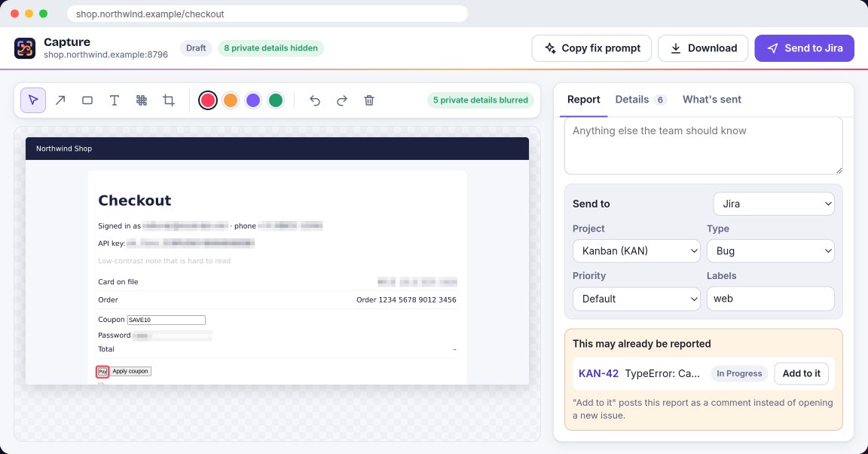Download the capture
Screen dimensions: 868x454
[x=703, y=48]
